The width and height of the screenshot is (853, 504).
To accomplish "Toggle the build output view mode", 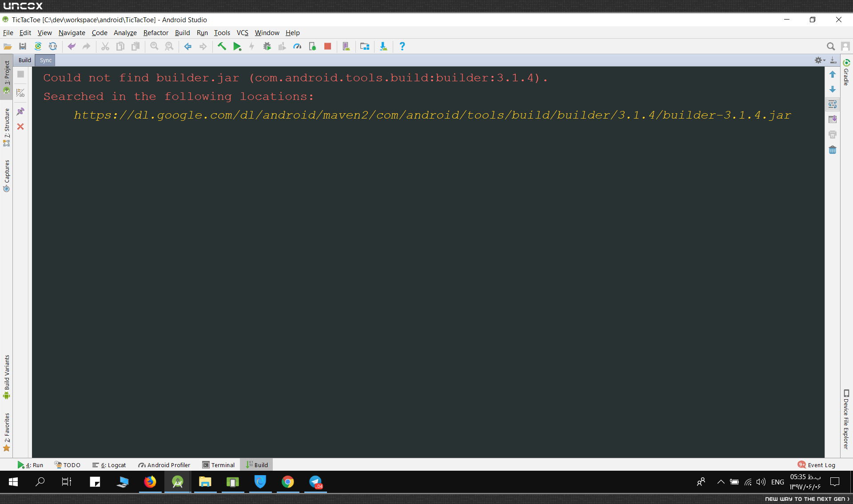I will pyautogui.click(x=20, y=93).
